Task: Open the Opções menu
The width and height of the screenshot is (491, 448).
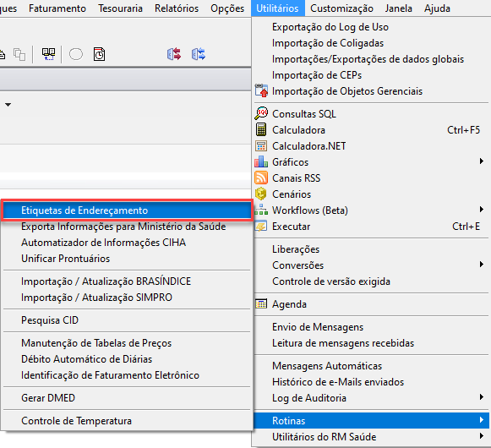Action: (227, 8)
